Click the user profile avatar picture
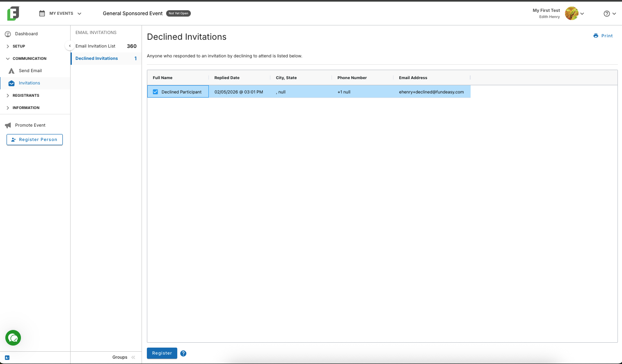 click(572, 14)
